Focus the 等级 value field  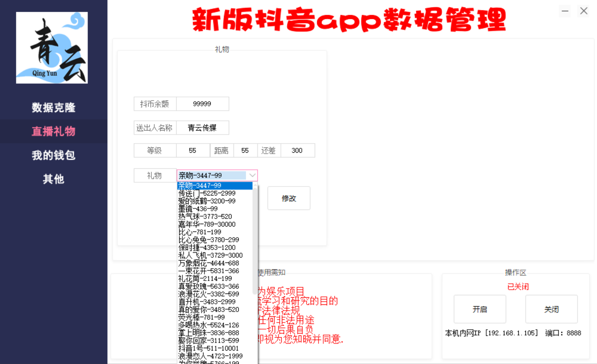coord(193,150)
